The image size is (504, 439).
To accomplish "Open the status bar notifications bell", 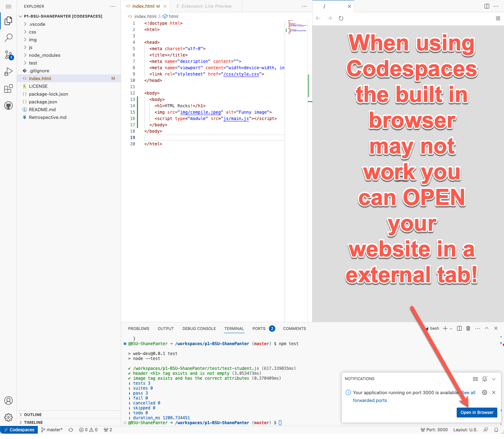I will (496, 430).
